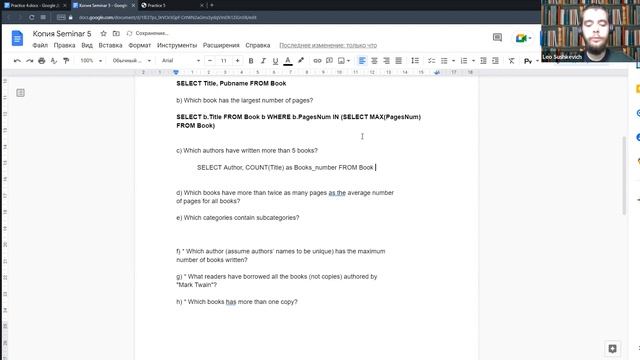The height and width of the screenshot is (360, 640).
Task: Place cursor in 'SELECT Title, Pubname FROM Book'
Action: (231, 83)
